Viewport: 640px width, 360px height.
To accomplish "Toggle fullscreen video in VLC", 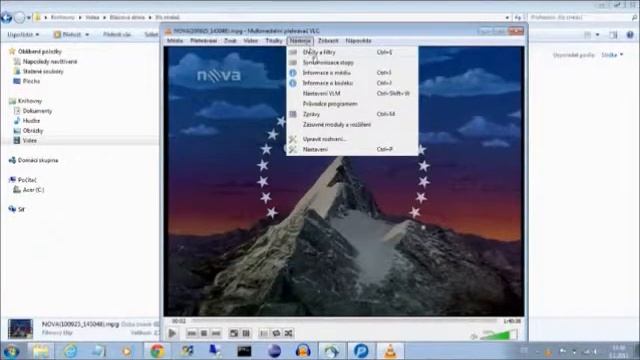I will click(x=233, y=333).
